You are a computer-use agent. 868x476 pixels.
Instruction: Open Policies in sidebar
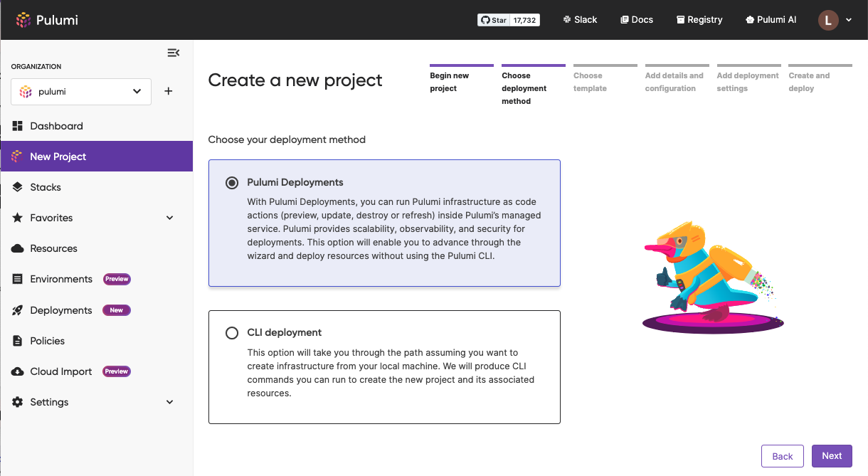(96, 341)
